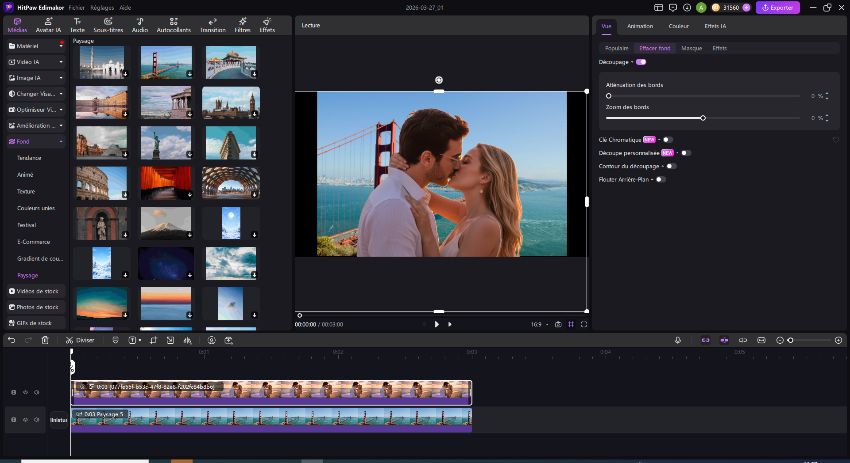Click the Exporter button

[778, 7]
